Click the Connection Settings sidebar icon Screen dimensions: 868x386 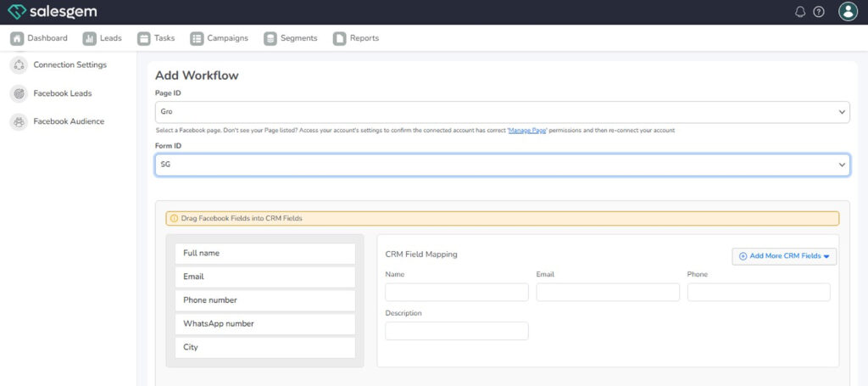point(18,65)
